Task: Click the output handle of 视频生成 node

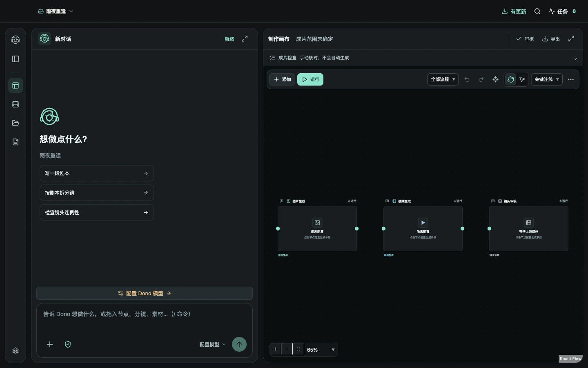Action: click(x=463, y=229)
